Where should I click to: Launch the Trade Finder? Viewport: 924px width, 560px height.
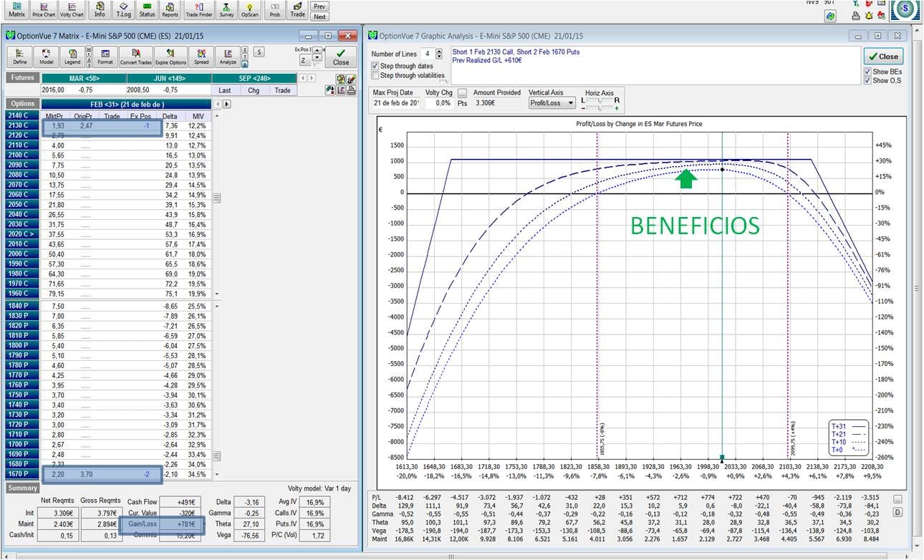click(x=198, y=9)
